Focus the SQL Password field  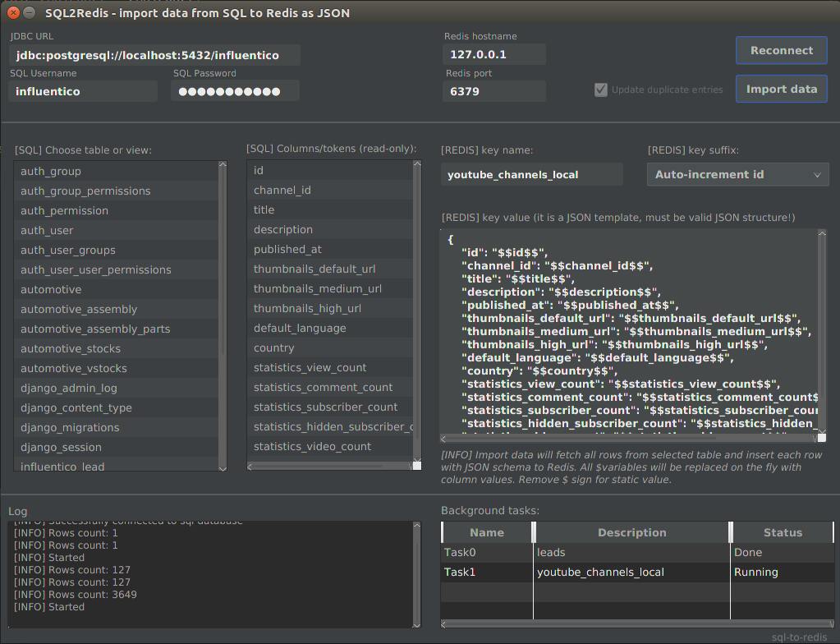(x=235, y=92)
